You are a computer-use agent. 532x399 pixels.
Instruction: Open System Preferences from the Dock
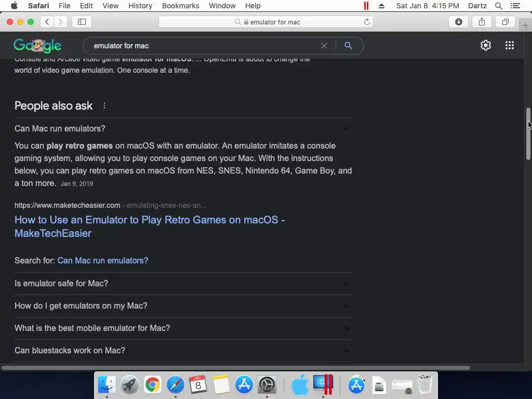pos(267,385)
